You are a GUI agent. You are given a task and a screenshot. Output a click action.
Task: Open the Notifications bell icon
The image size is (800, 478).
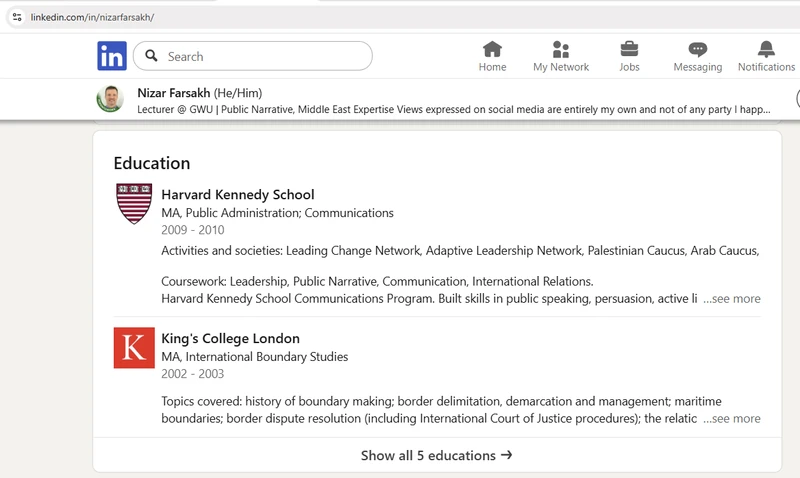click(766, 49)
